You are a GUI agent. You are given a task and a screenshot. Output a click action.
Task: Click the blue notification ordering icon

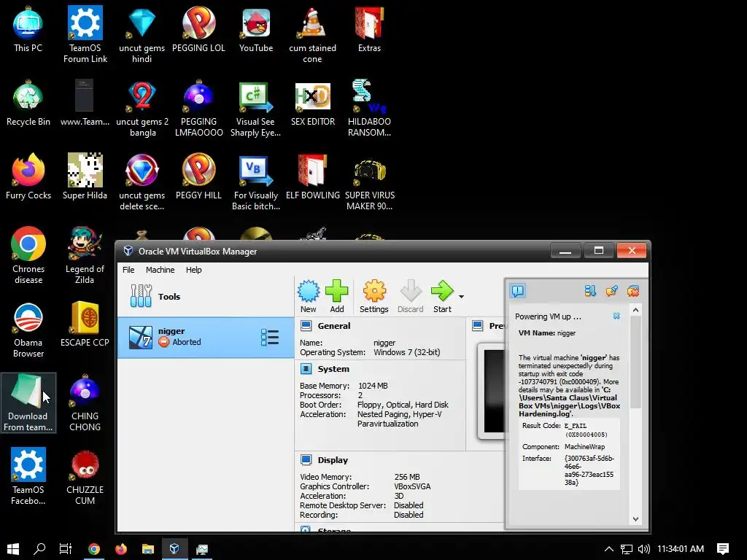click(590, 290)
